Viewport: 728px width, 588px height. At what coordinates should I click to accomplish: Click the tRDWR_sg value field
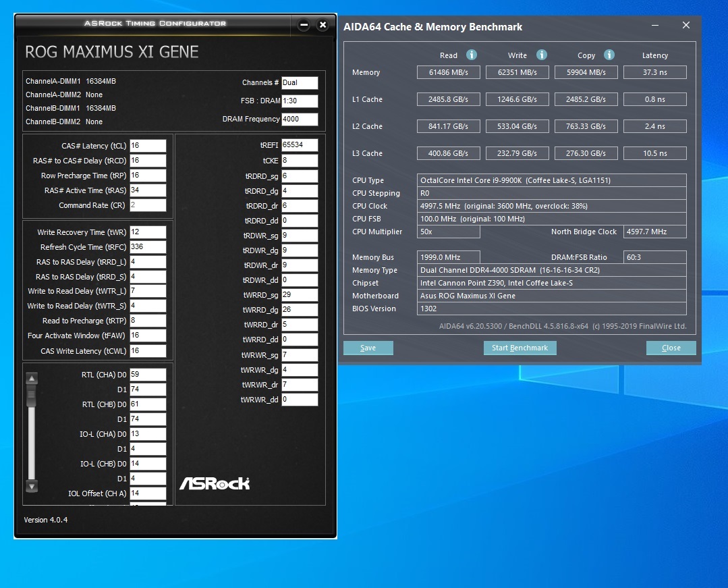pyautogui.click(x=300, y=236)
